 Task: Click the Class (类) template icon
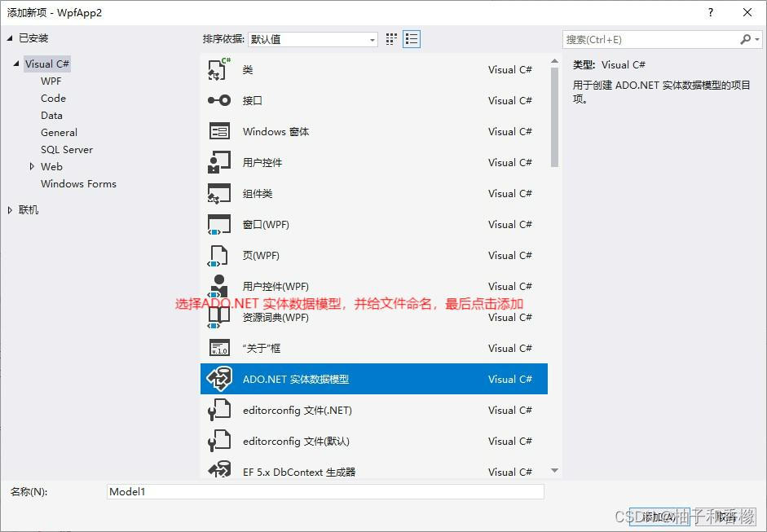click(218, 69)
